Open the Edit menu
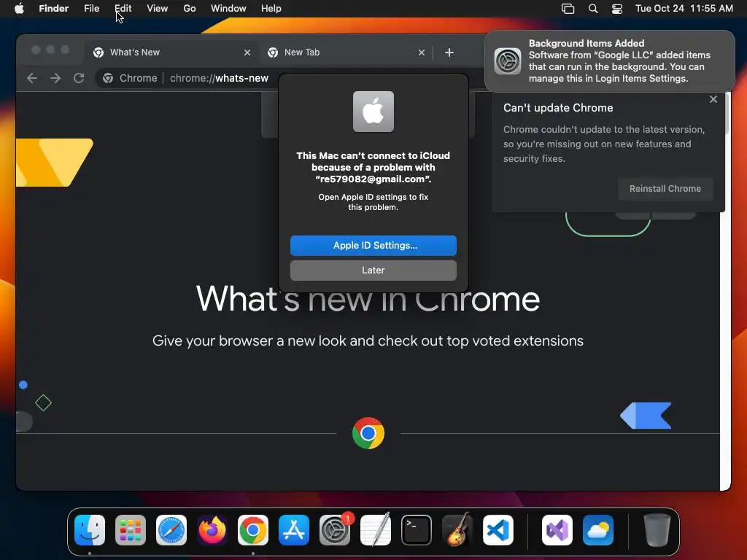Image resolution: width=747 pixels, height=560 pixels. 123,9
